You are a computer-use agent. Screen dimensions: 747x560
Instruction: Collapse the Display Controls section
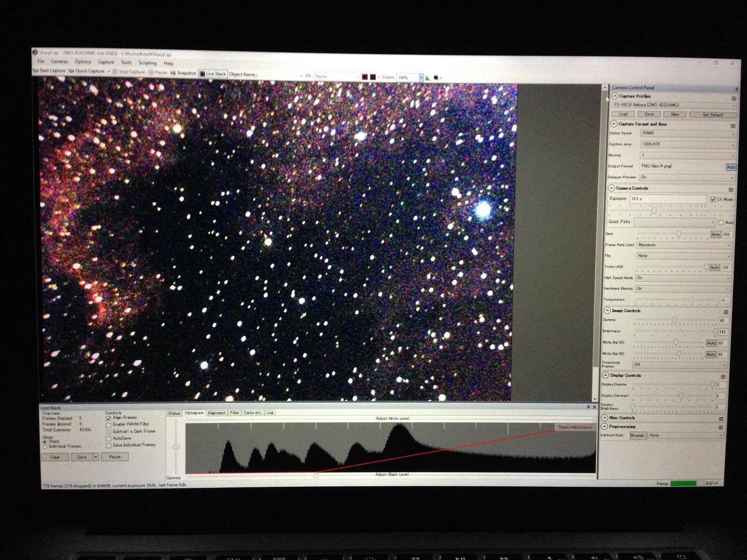point(606,375)
